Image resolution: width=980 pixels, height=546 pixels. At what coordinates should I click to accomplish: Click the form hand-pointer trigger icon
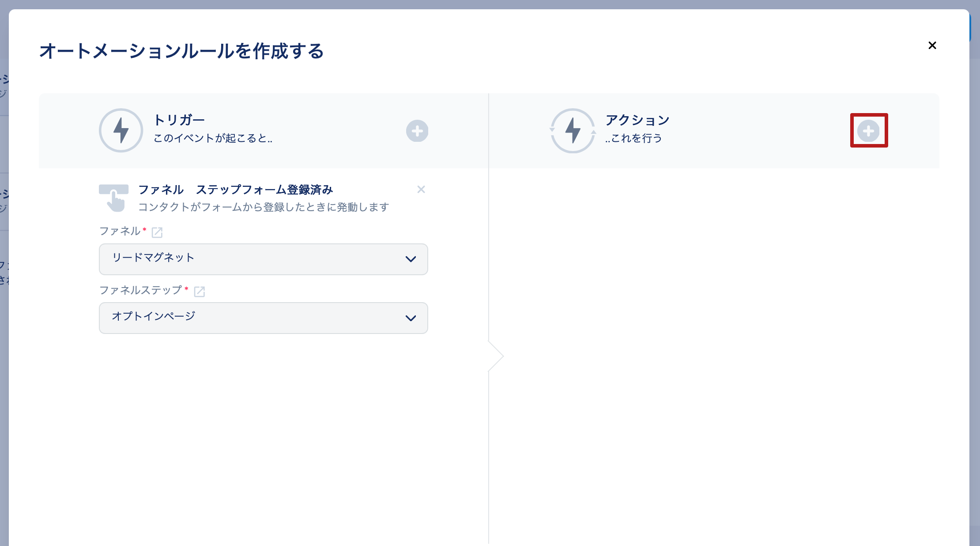click(114, 197)
